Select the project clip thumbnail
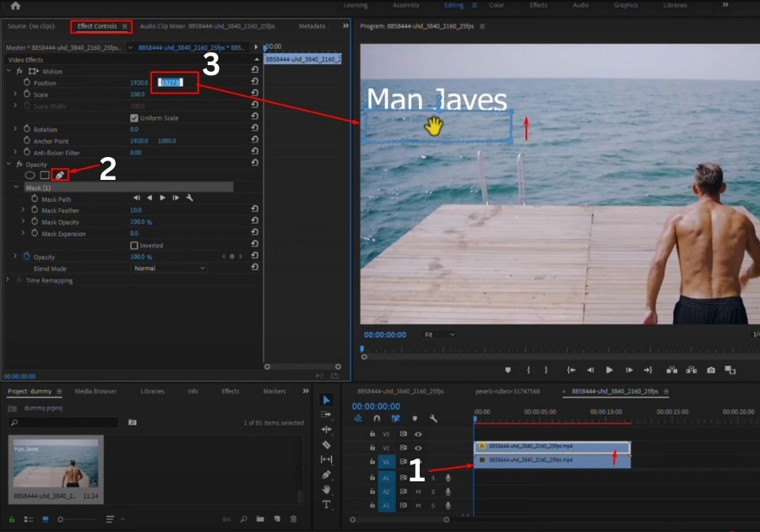 point(56,462)
